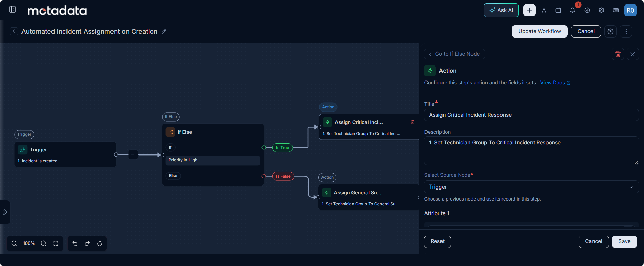Click Reset button in panel

[437, 242]
